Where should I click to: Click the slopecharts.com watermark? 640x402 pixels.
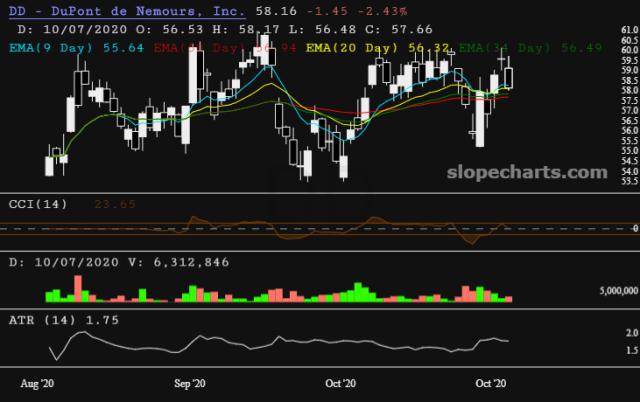pos(537,172)
